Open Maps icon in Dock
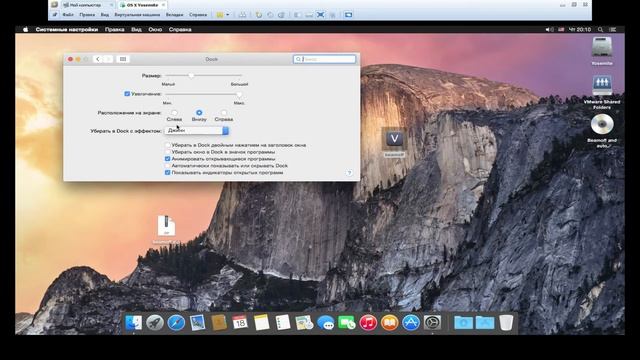 coord(304,323)
